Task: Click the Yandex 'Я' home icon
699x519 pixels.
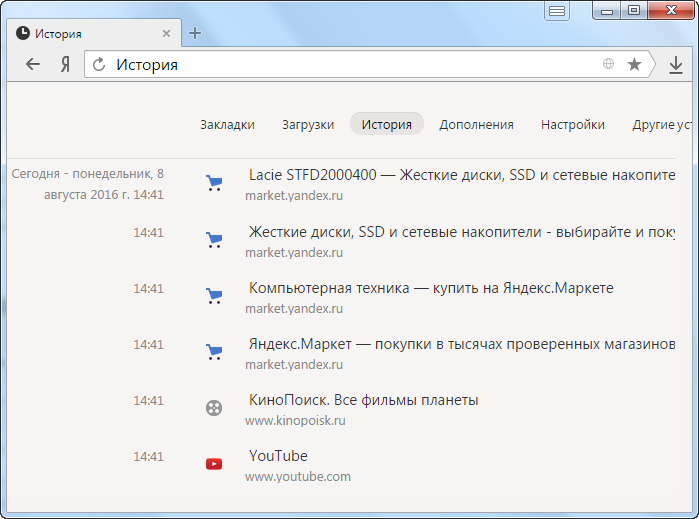Action: (x=65, y=65)
